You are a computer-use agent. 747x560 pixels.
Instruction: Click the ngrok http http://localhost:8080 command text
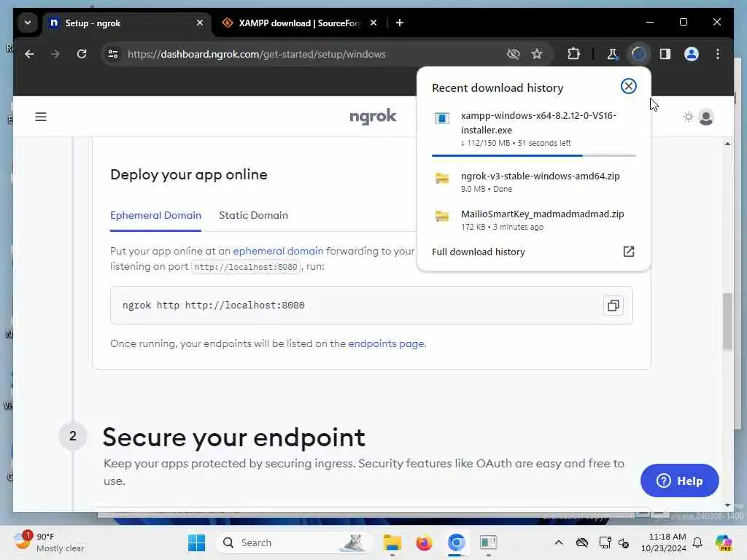[214, 306]
